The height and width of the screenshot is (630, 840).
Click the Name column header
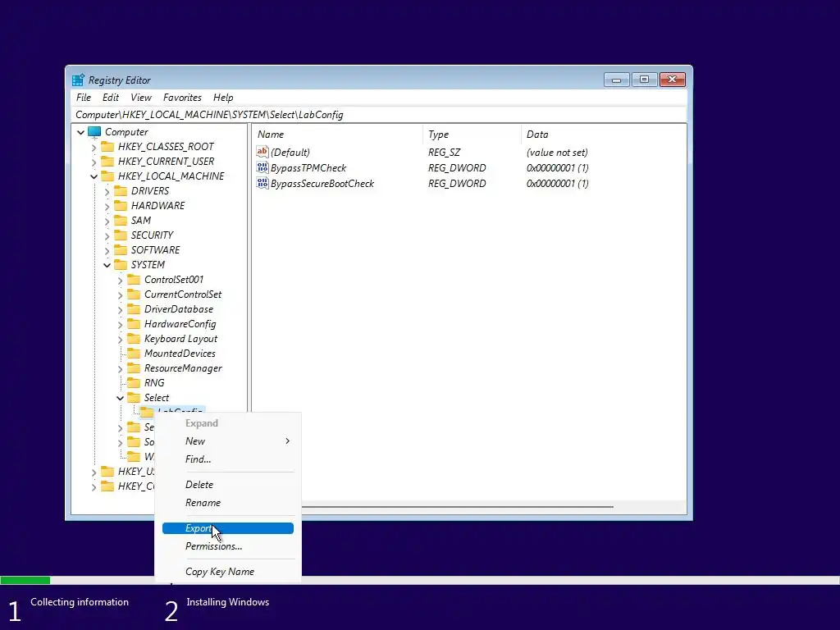click(337, 135)
